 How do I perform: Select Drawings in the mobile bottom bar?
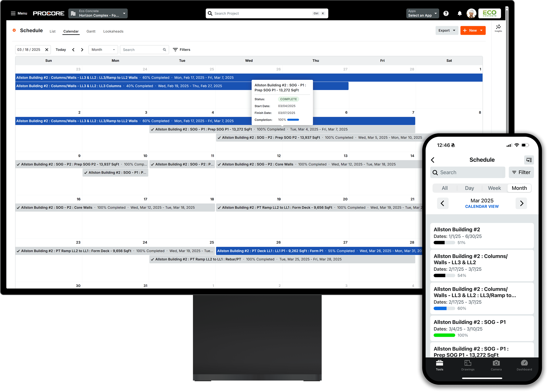tap(468, 365)
